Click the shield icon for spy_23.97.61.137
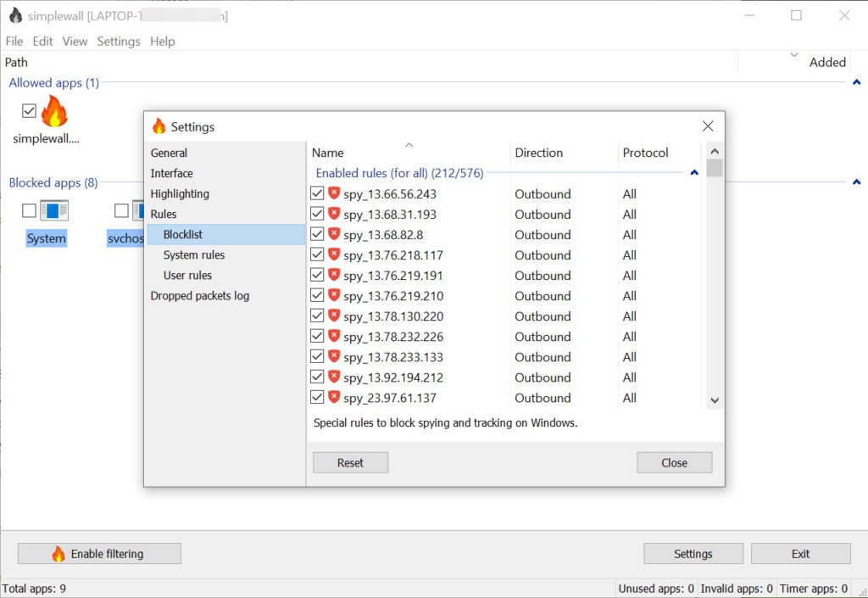The height and width of the screenshot is (598, 868). click(x=334, y=398)
